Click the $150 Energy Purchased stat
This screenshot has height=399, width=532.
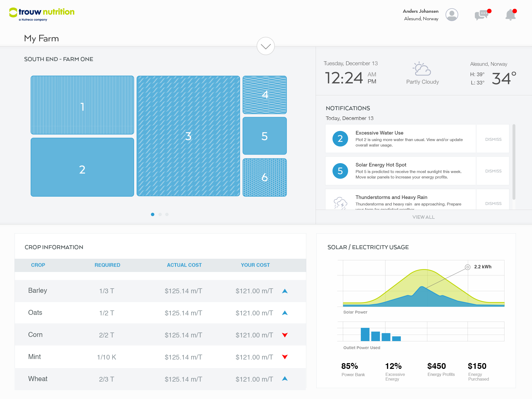click(x=478, y=372)
